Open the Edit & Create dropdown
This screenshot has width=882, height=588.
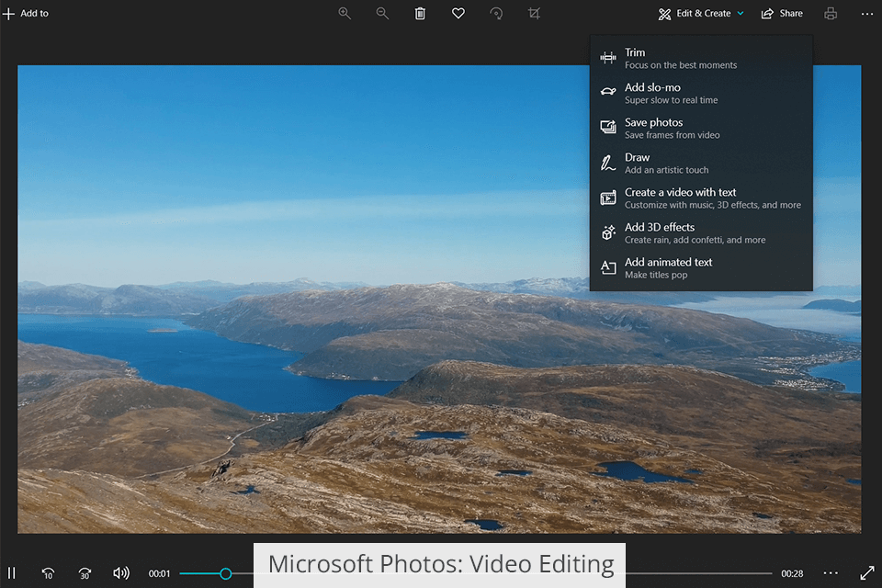point(702,14)
